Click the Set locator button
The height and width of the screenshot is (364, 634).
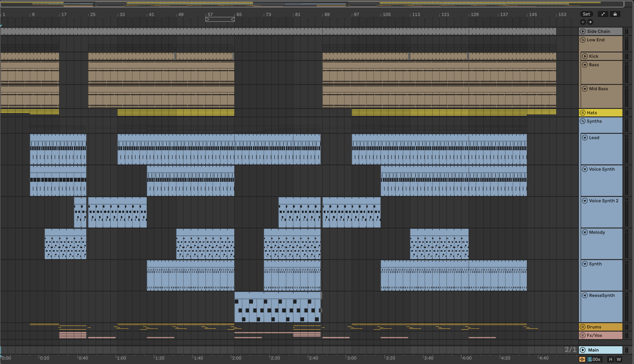(586, 14)
